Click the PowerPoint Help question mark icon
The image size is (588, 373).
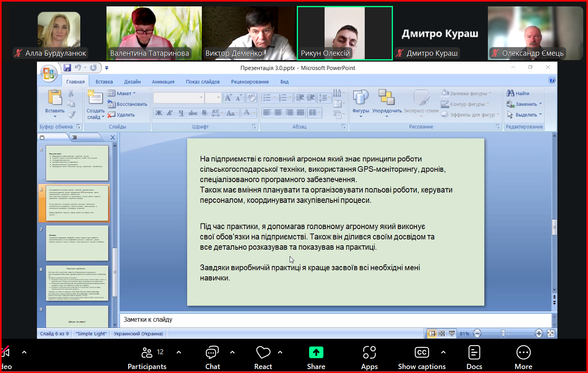pos(552,80)
